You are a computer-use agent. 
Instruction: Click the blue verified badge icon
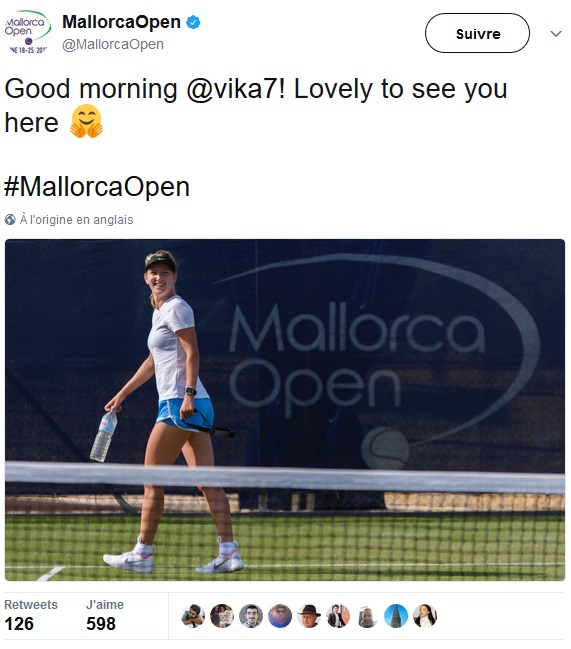(193, 22)
